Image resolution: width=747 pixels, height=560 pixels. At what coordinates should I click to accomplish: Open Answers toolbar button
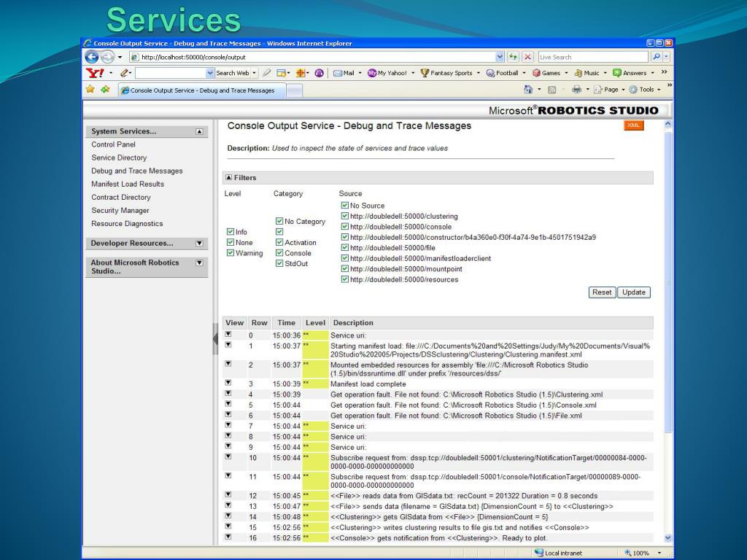(630, 73)
